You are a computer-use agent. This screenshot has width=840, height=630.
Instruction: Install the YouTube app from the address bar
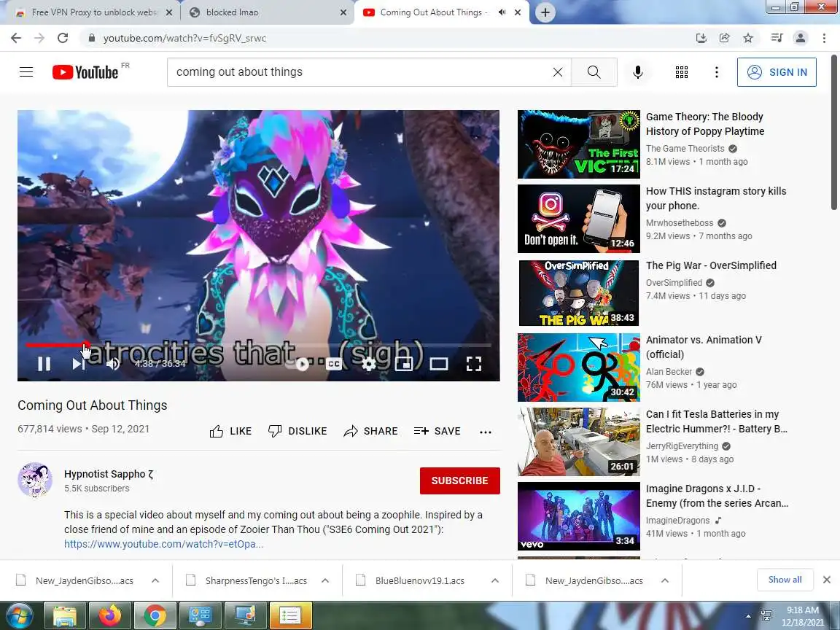(x=701, y=38)
